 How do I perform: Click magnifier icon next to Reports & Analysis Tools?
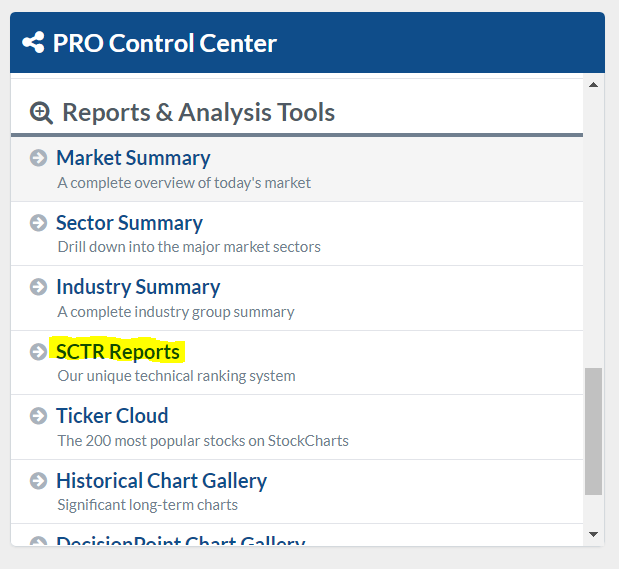[42, 112]
